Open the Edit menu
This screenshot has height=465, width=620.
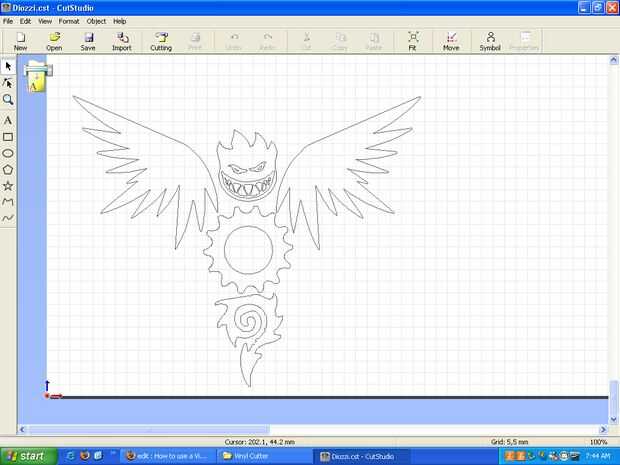[x=25, y=21]
